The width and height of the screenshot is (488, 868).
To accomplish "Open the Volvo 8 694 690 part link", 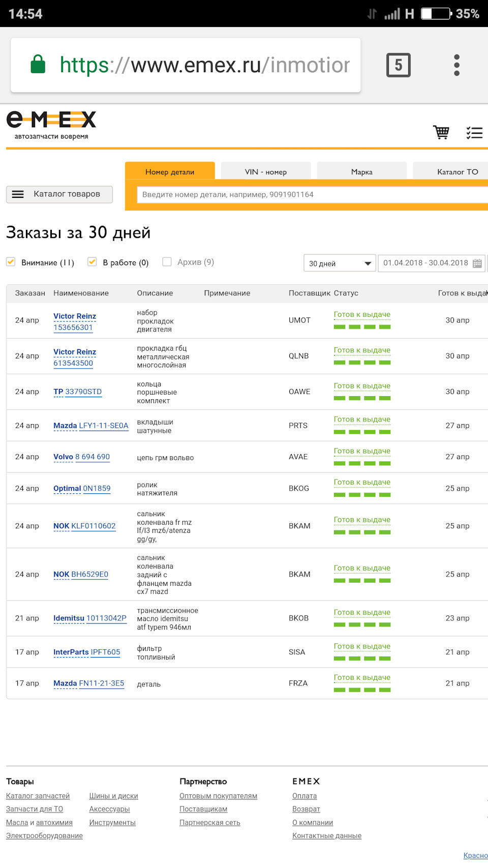I will (82, 457).
